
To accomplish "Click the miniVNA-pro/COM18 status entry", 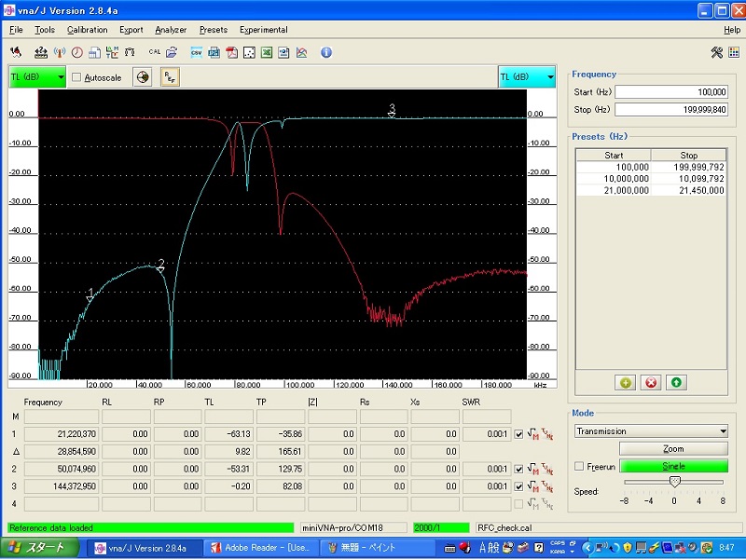I will pos(353,527).
